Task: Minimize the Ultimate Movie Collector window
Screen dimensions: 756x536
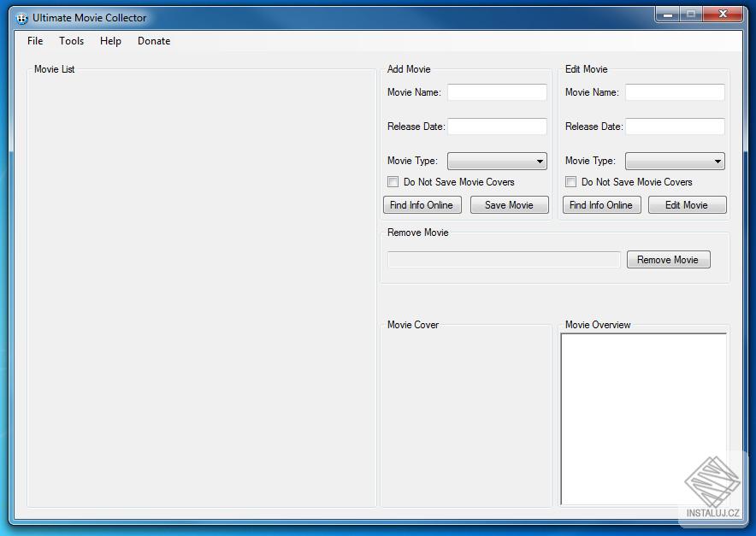Action: click(667, 15)
